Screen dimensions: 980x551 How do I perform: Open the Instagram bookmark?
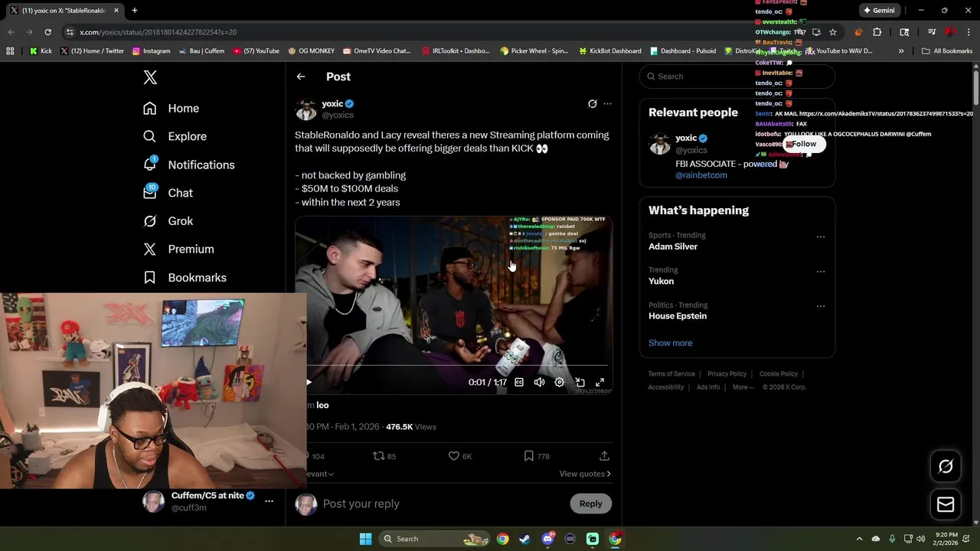151,51
